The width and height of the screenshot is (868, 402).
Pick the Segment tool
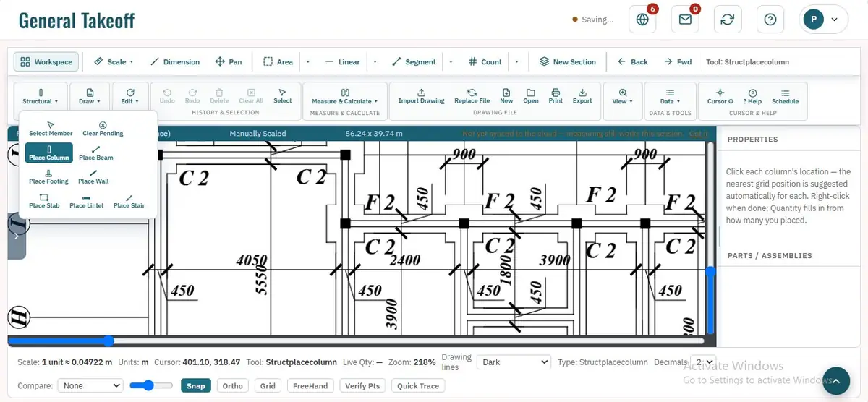[x=414, y=62]
